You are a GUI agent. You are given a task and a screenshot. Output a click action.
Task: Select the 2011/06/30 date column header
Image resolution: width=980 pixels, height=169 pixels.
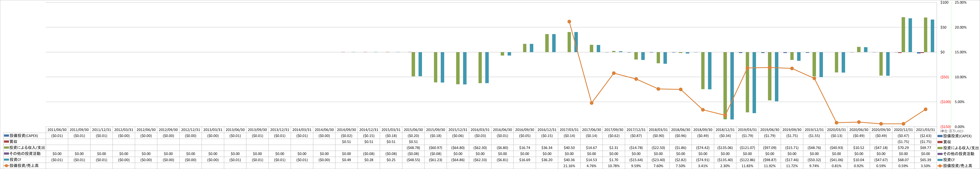(x=57, y=130)
